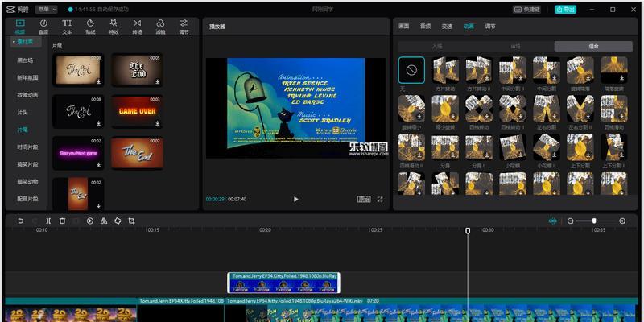Click the timeline zoom-in plus icon

click(622, 221)
